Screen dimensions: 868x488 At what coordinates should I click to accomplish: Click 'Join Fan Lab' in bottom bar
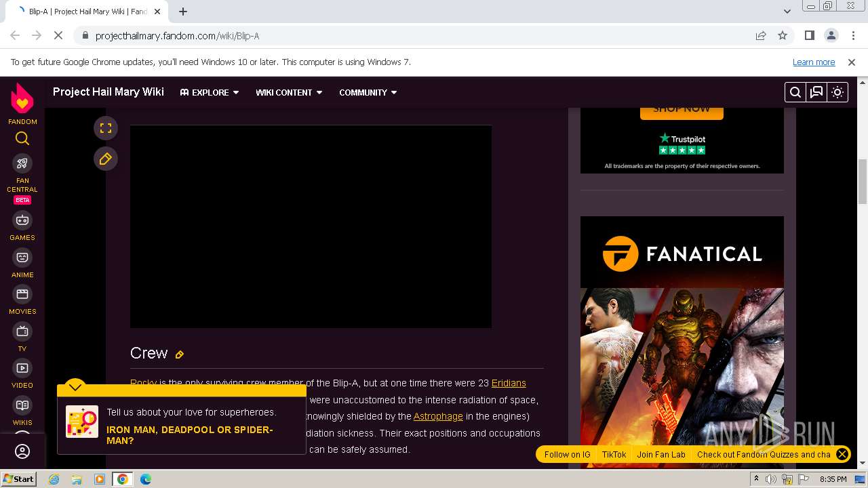pyautogui.click(x=661, y=454)
